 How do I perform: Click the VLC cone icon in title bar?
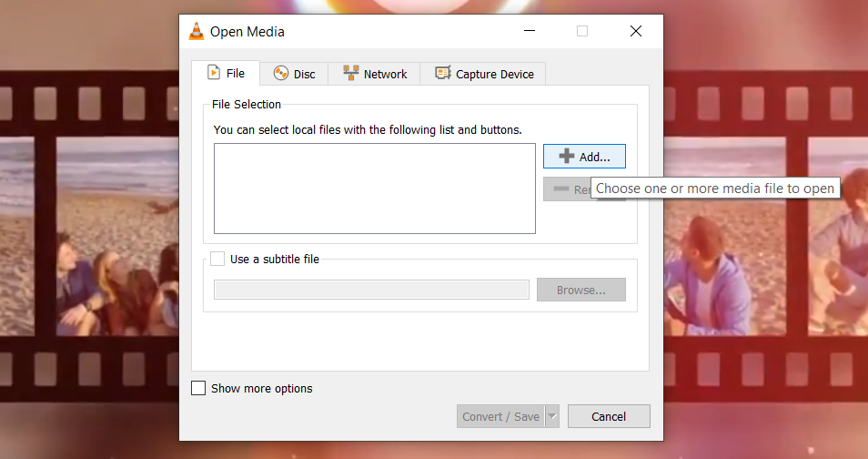[197, 31]
